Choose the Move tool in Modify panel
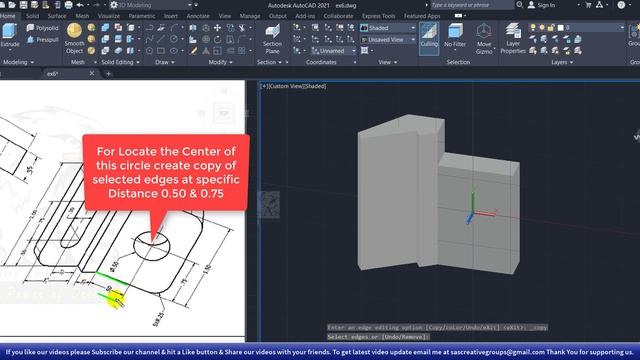 218,28
